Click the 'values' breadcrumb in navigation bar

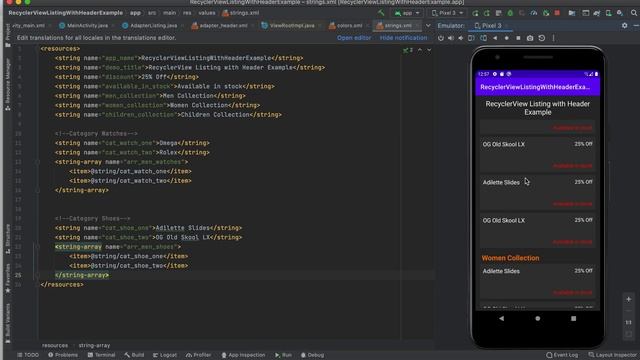coord(207,13)
